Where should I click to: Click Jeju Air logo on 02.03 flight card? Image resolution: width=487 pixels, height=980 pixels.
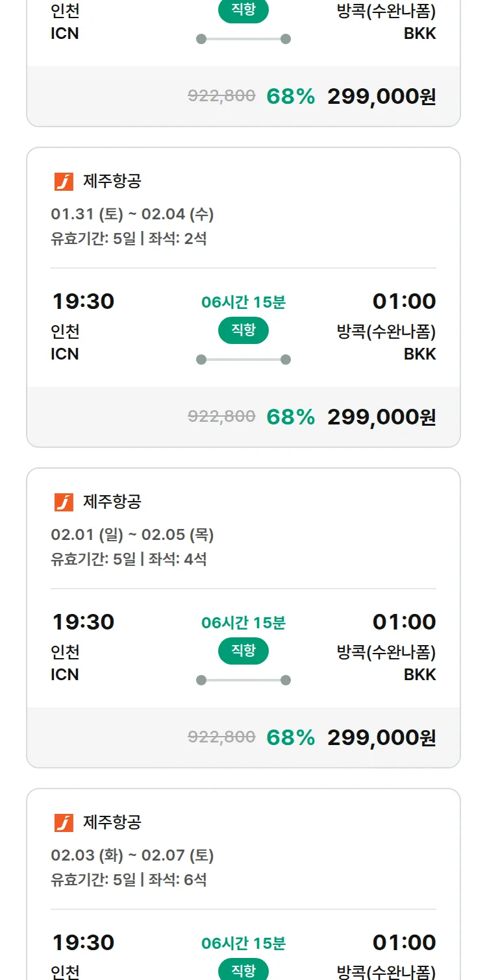pos(64,822)
